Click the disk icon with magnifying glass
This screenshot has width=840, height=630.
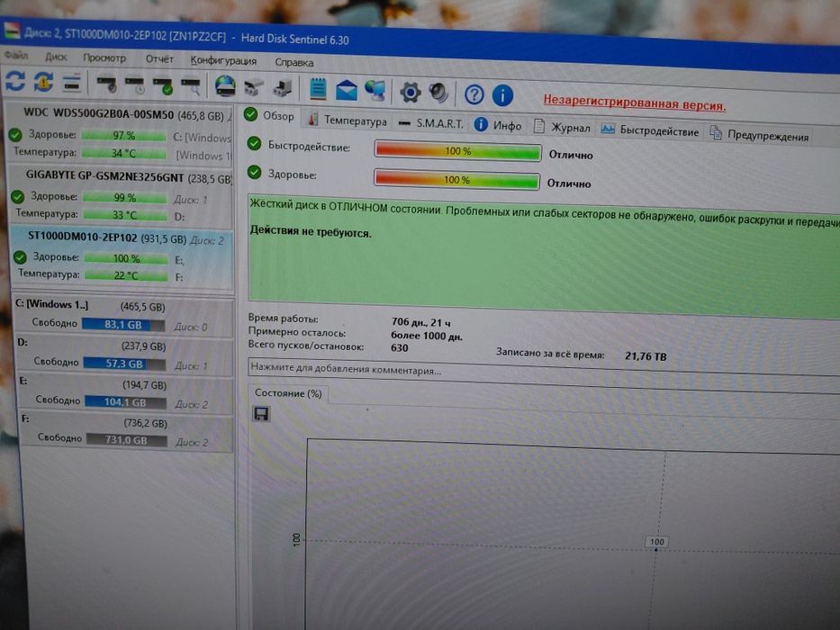[191, 86]
